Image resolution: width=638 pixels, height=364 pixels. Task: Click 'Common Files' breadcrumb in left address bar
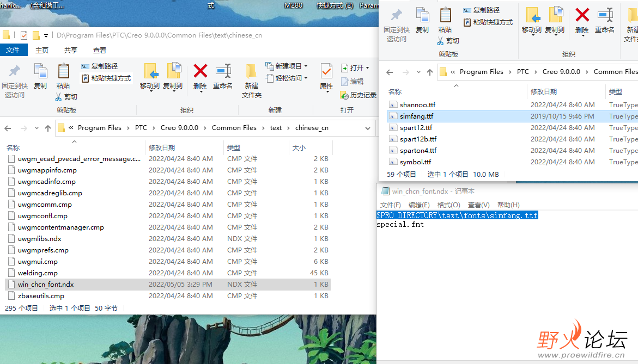coord(234,127)
